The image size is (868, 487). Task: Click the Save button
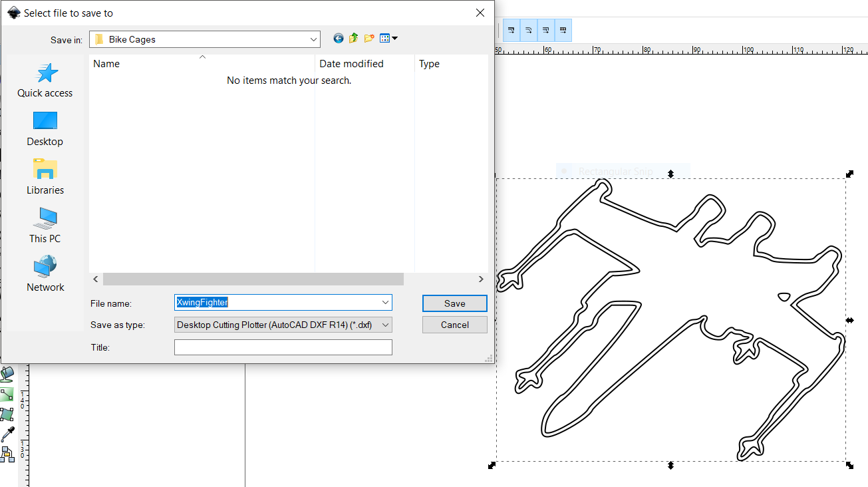coord(455,303)
